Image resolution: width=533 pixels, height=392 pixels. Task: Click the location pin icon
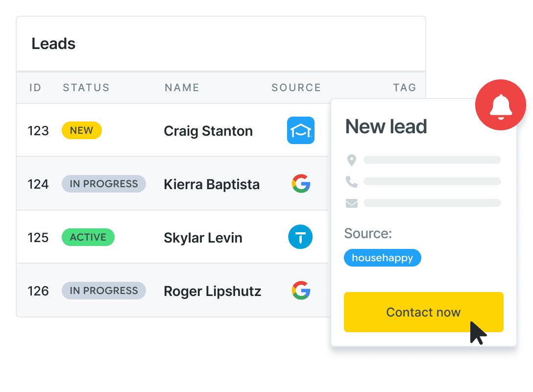[x=351, y=160]
